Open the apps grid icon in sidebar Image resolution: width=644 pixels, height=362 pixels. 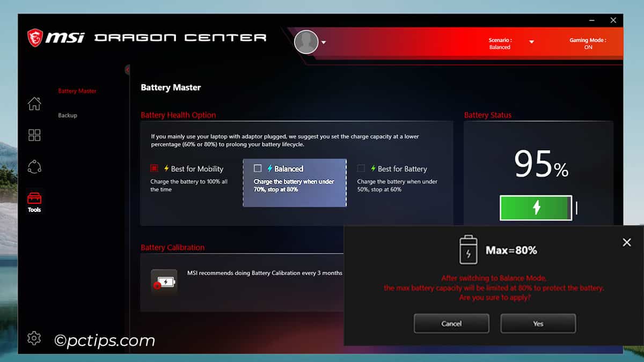[34, 135]
